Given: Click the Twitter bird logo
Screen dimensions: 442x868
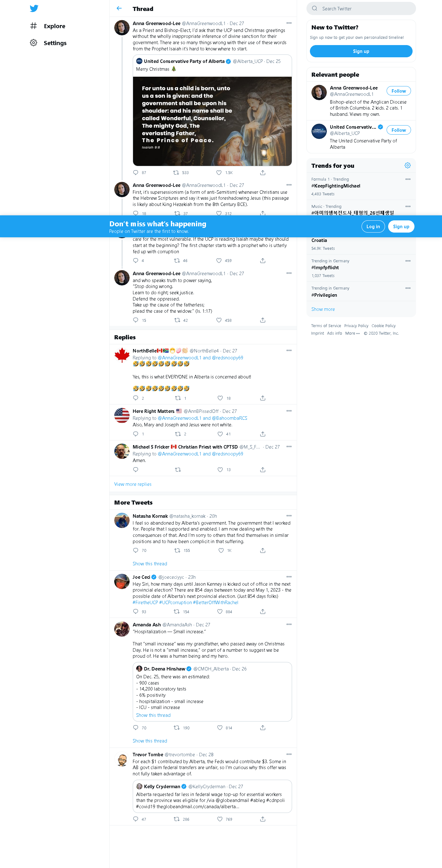Looking at the screenshot, I should pyautogui.click(x=34, y=8).
